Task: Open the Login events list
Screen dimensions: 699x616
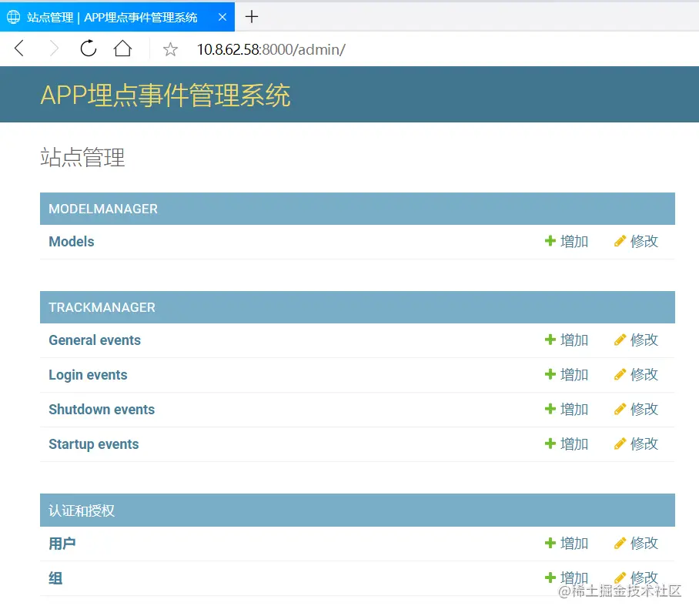Action: pos(88,375)
